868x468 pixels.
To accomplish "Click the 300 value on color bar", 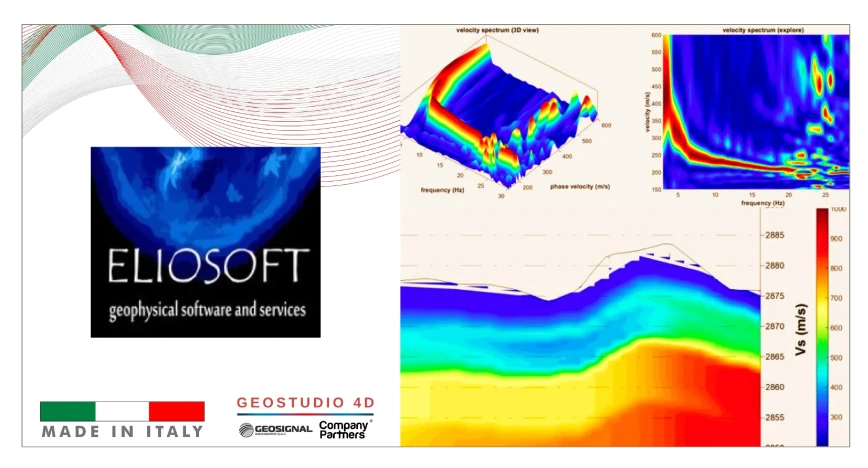I will pos(836,418).
